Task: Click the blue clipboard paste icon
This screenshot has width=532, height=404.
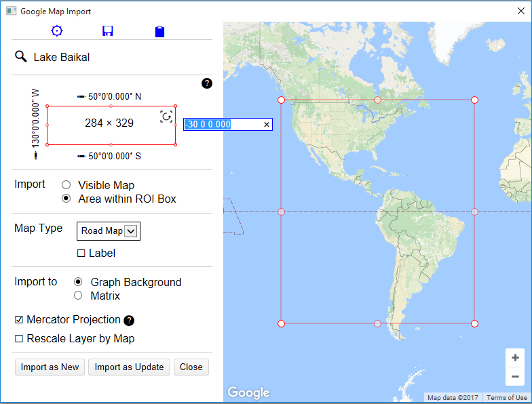Action: [x=159, y=31]
